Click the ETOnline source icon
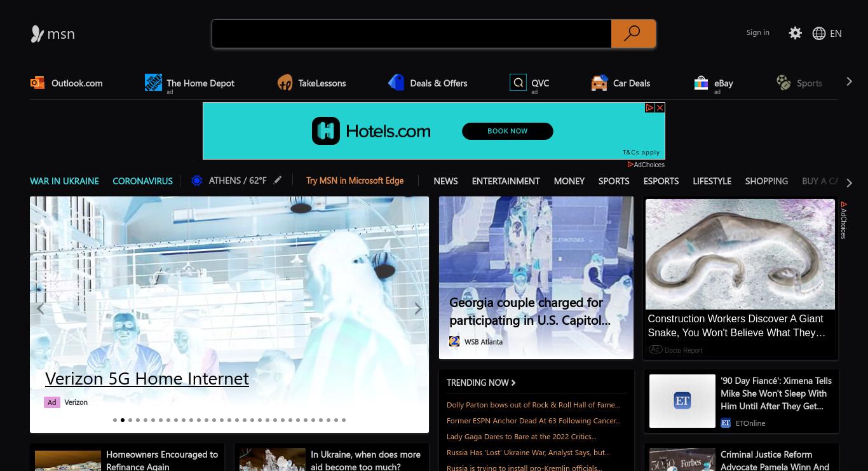868x471 pixels. (726, 423)
